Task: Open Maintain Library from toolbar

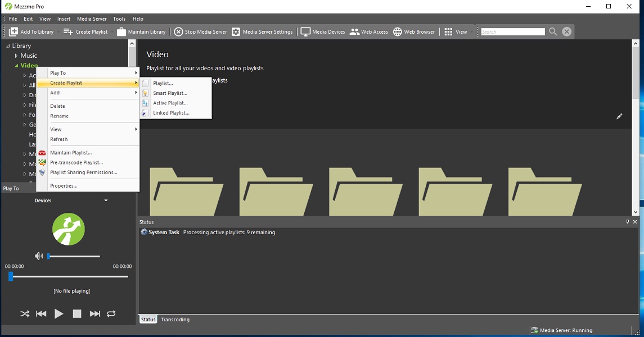Action: (121, 31)
